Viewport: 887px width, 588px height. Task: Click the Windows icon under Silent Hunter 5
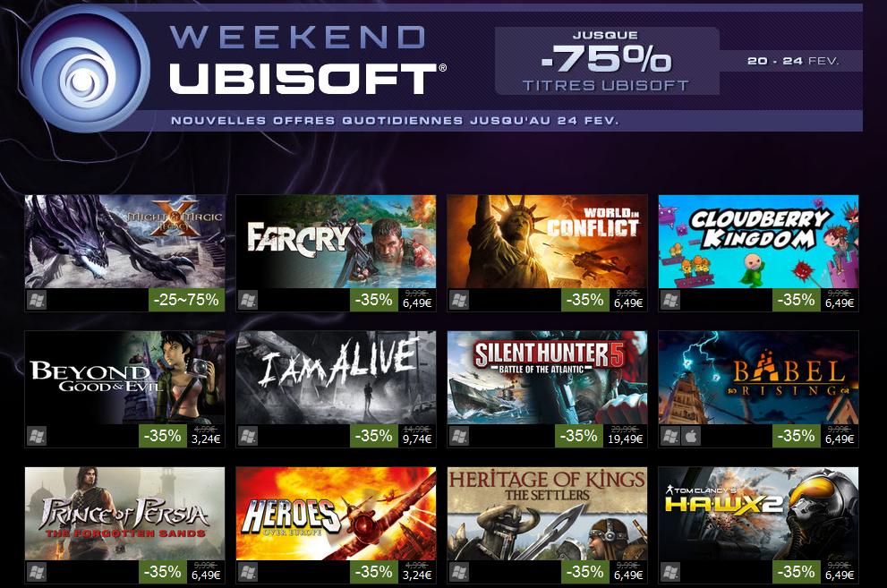pos(459,437)
